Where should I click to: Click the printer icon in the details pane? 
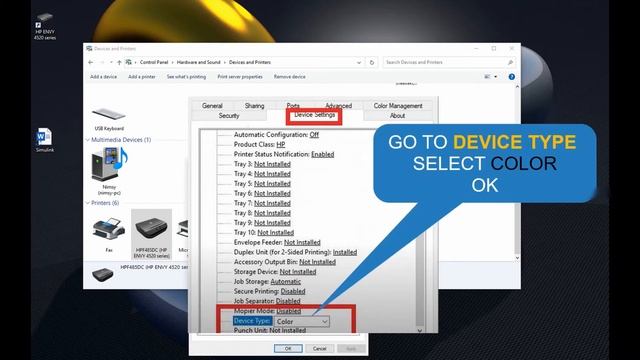point(102,274)
